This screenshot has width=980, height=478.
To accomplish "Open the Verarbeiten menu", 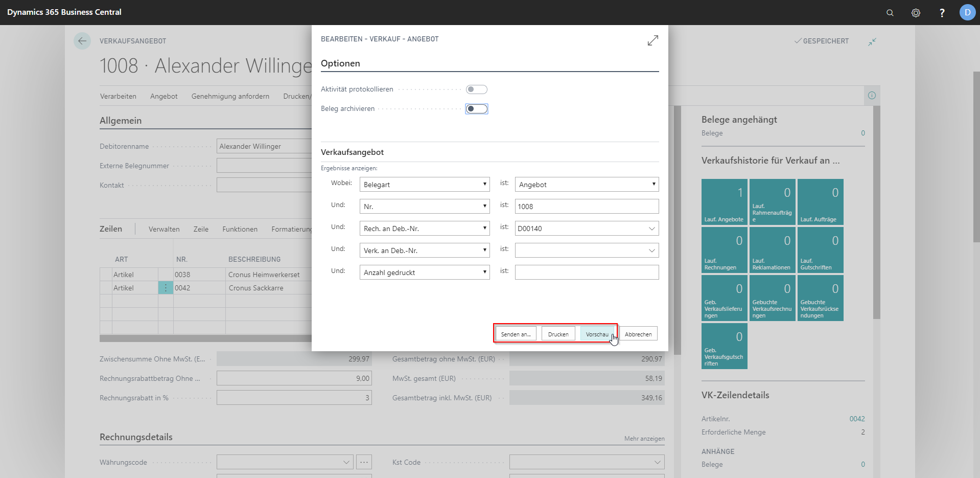I will pos(118,96).
